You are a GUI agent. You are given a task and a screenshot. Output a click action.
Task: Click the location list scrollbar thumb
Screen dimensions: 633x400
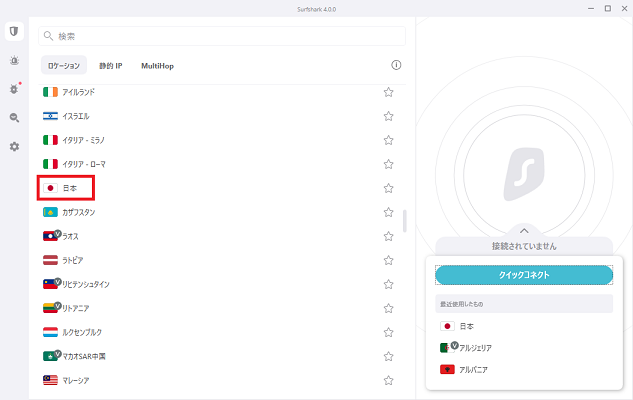405,221
